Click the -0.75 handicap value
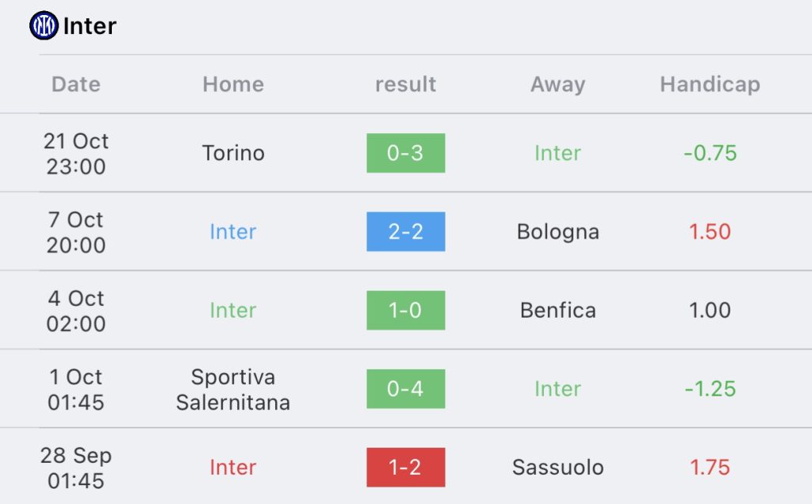The image size is (812, 504). point(710,153)
